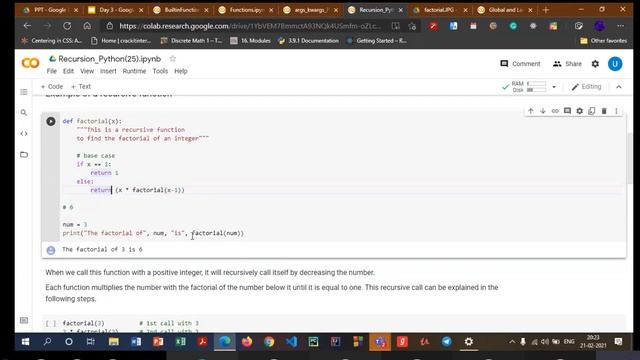Open the Runtime menu
640x360 pixels.
tap(134, 71)
